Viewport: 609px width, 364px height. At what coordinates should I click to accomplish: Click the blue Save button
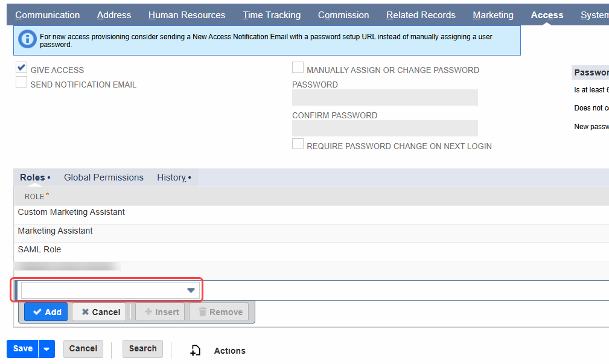(x=22, y=349)
